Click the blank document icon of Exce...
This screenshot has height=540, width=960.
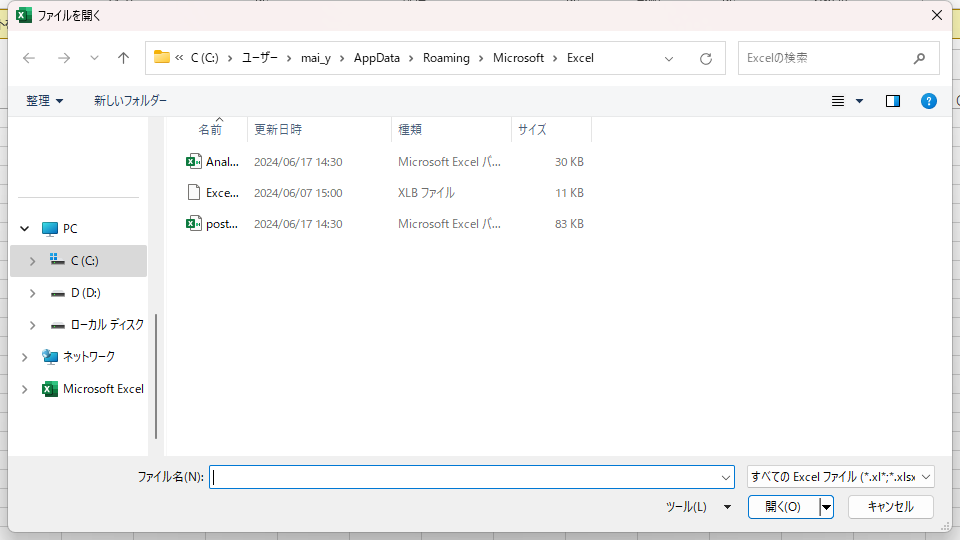(x=193, y=193)
